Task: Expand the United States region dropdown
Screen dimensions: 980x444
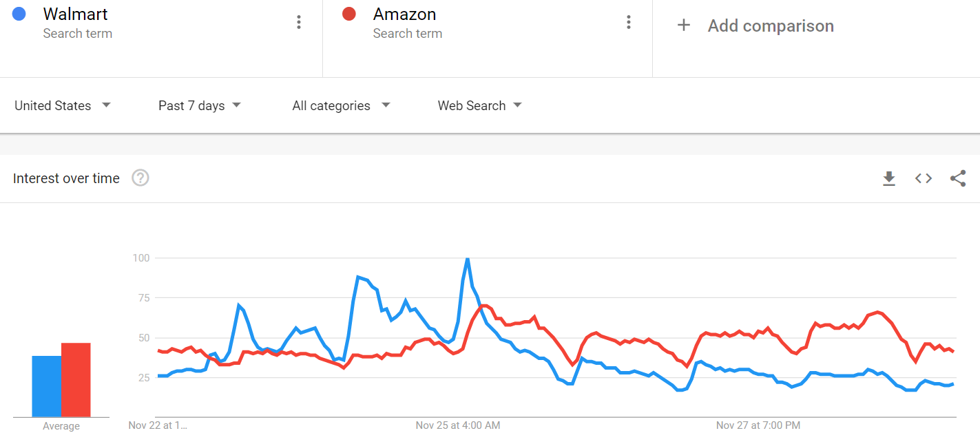Action: pyautogui.click(x=63, y=105)
